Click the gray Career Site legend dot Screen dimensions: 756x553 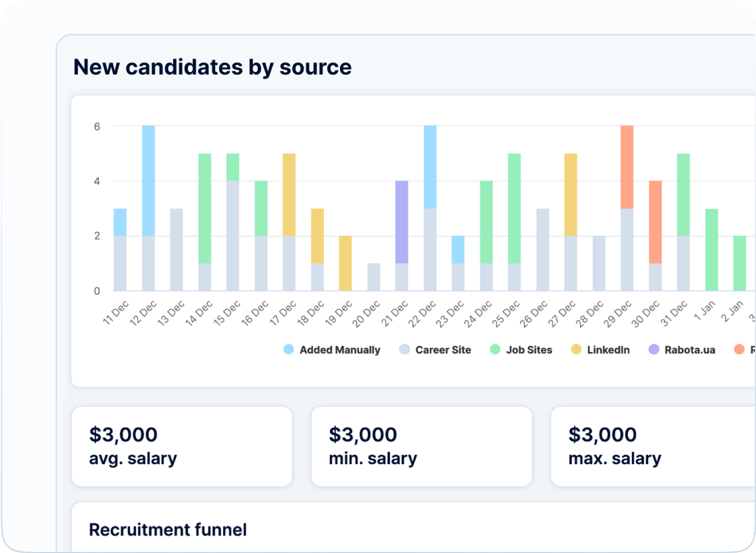pyautogui.click(x=404, y=349)
